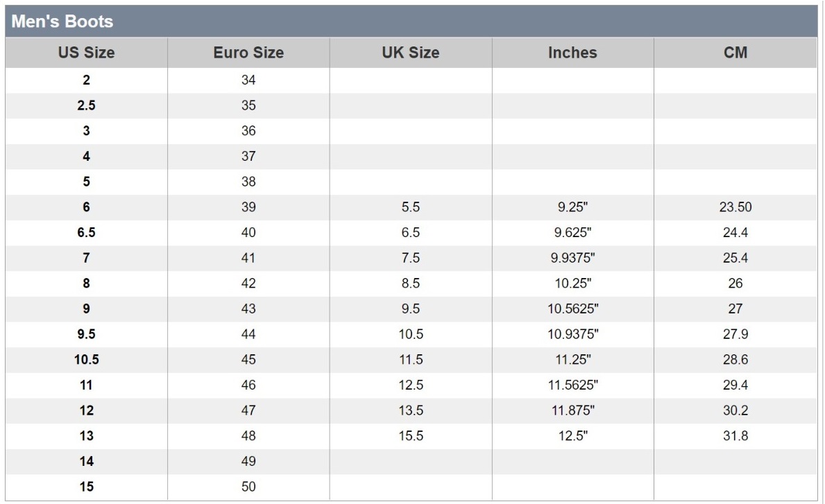Select US size 10.5 row label
Viewport: 825px width, 504px height.
tap(86, 360)
